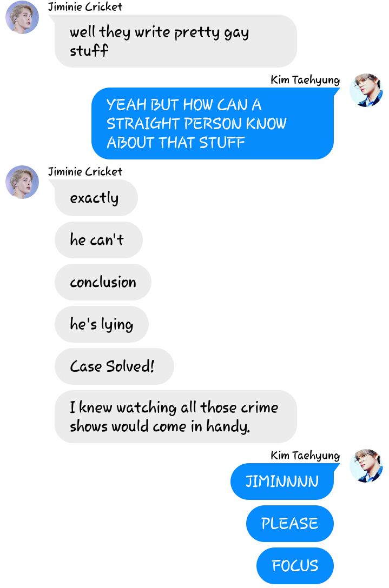Select the 'exactly' message bubble
The width and height of the screenshot is (389, 588).
point(96,198)
